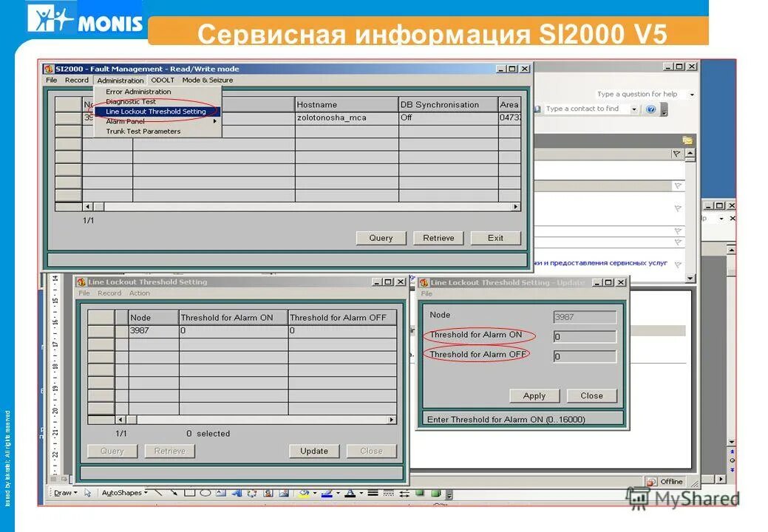This screenshot has height=532, width=768.
Task: Toggle flag on the grey highlighted Outlook row
Action: 678,186
